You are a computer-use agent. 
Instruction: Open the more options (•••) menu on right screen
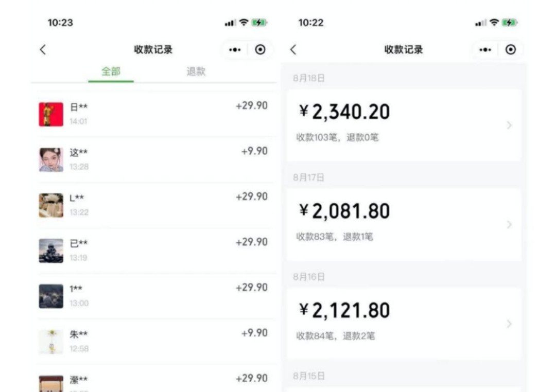(485, 49)
